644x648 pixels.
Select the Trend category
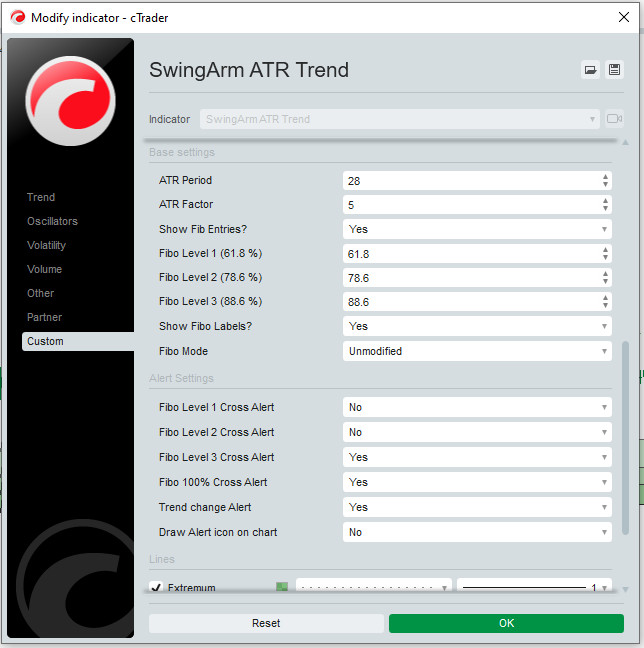41,197
